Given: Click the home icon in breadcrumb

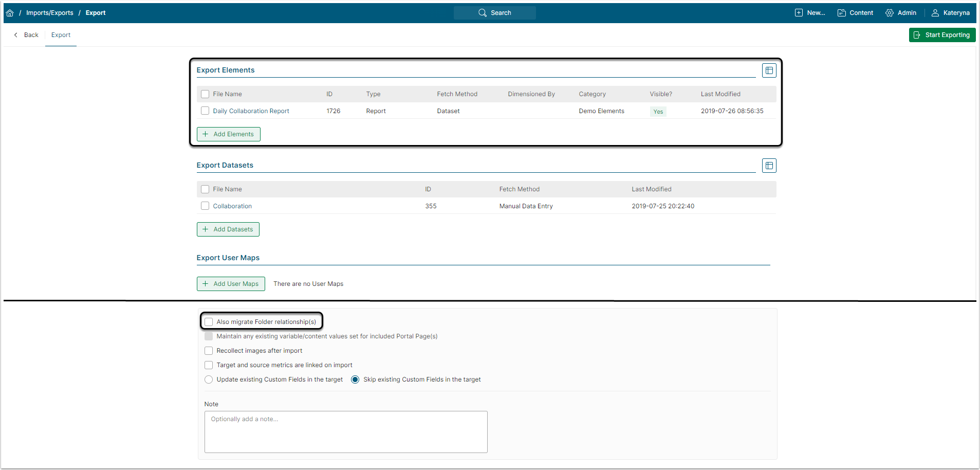Looking at the screenshot, I should [10, 13].
